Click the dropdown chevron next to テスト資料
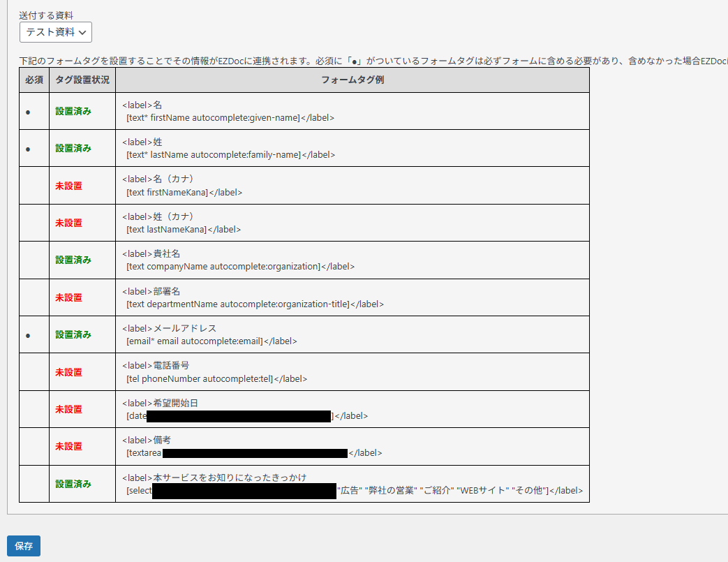Viewport: 728px width, 562px height. click(x=82, y=31)
